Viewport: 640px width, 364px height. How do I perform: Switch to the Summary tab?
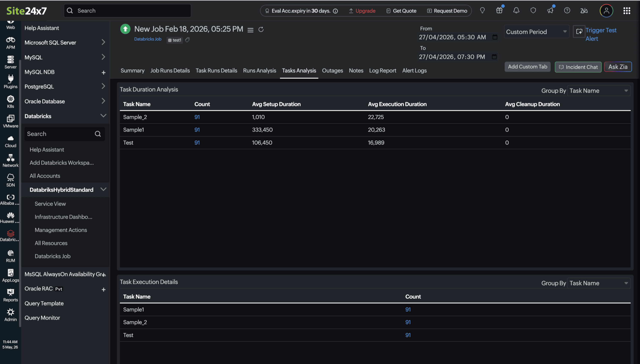[132, 70]
